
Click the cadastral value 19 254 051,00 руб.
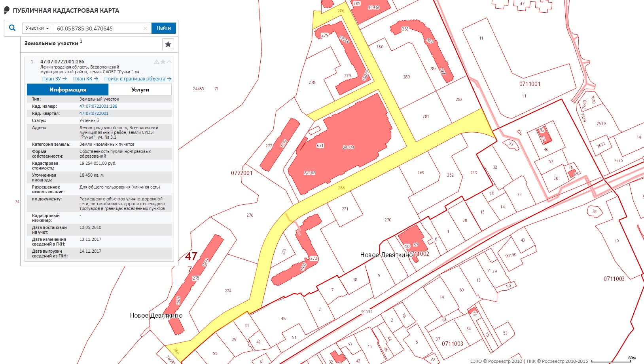pyautogui.click(x=98, y=163)
